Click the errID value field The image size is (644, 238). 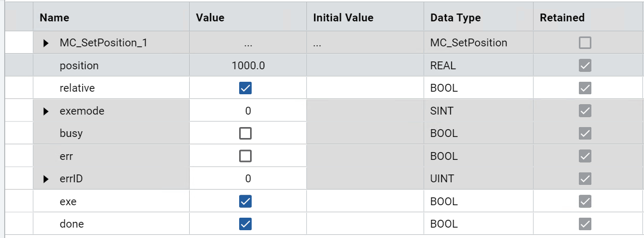point(248,179)
